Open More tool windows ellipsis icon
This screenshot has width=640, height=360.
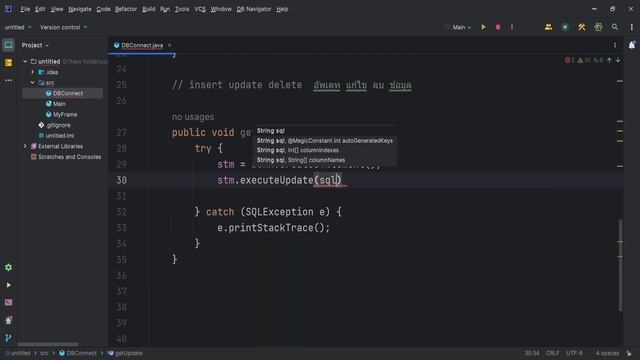tap(8, 80)
